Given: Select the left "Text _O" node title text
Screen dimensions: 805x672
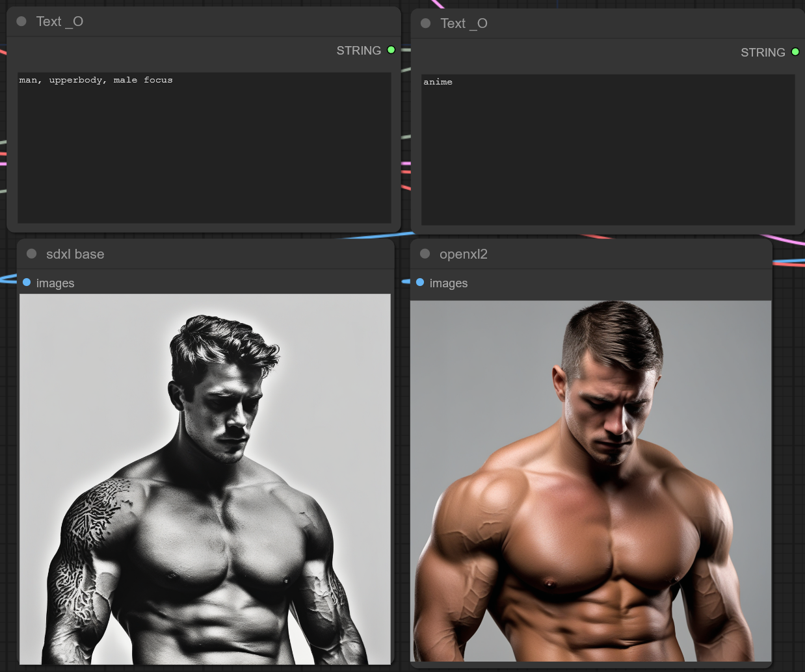Looking at the screenshot, I should (x=59, y=21).
